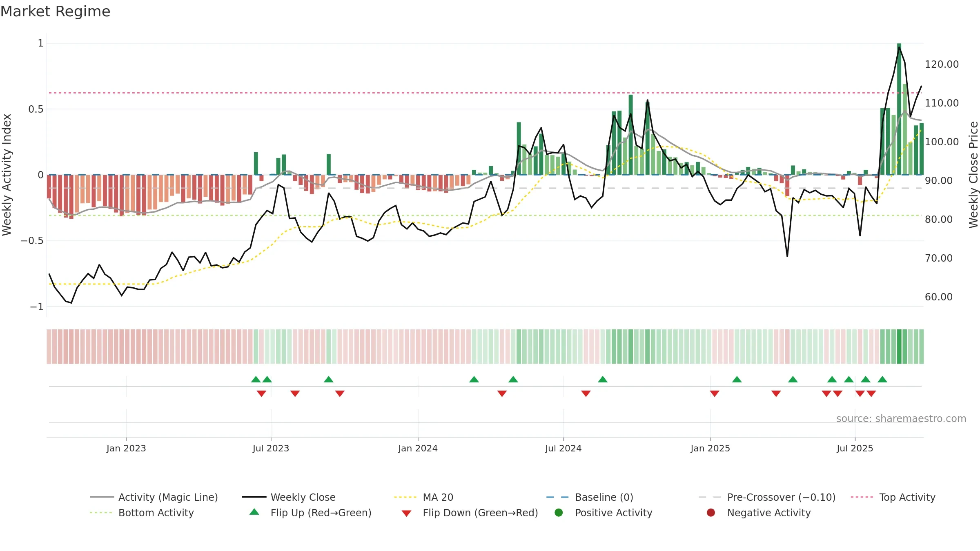980x551 pixels.
Task: Click the red Flip Down marker at Jan 2025
Action: coord(715,393)
